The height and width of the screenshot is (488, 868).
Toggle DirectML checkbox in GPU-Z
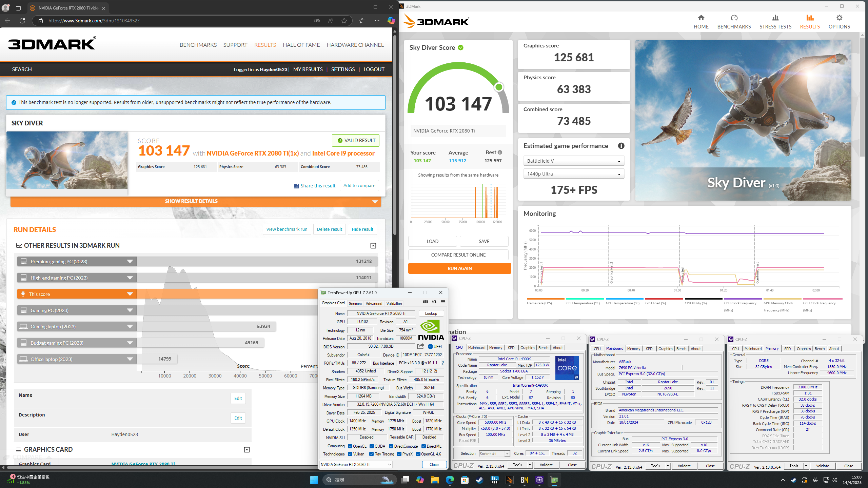tap(423, 446)
